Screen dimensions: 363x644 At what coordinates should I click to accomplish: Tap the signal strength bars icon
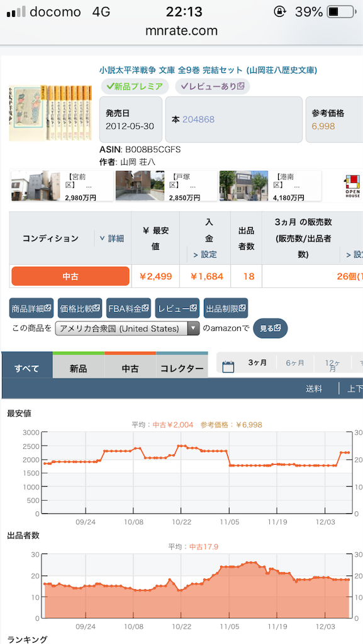click(x=16, y=13)
